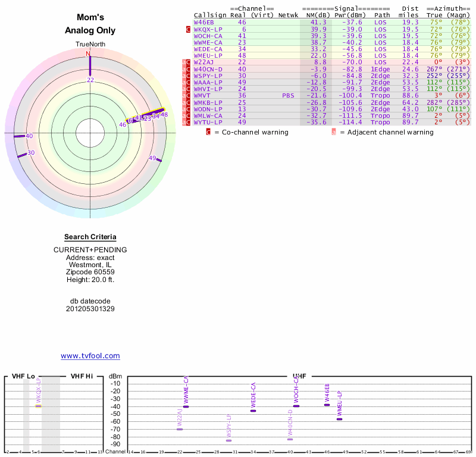476x457 pixels.
Task: Click the WOCH-CA bar in UHF chart
Action: 296,406
